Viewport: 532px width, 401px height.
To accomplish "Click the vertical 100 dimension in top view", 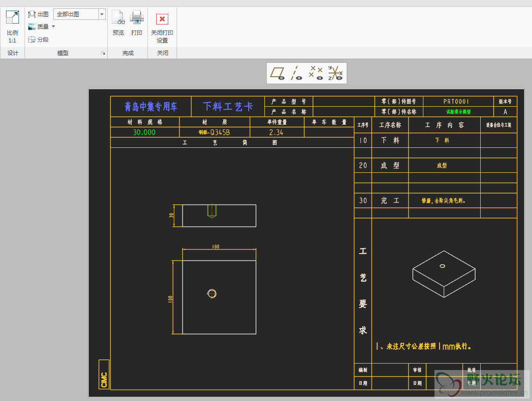I will click(170, 298).
